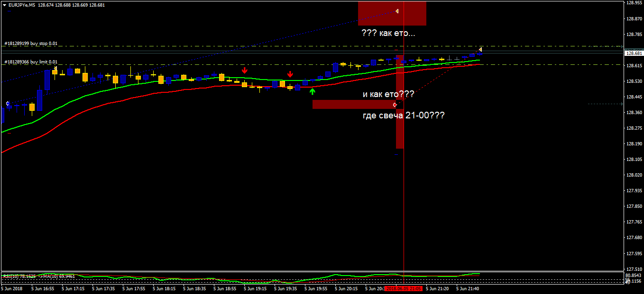
Task: Click the left red down arrow signal
Action: pos(244,70)
